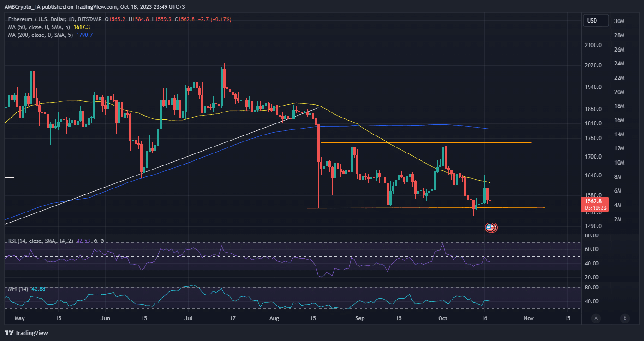This screenshot has width=644, height=341.
Task: Click the 2020.0 price axis label
Action: [x=592, y=65]
